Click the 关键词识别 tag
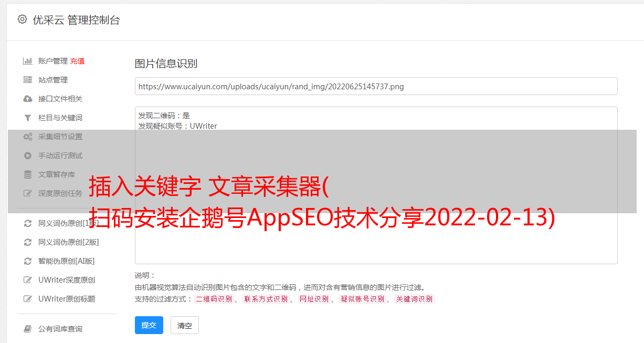The height and width of the screenshot is (343, 644). point(414,299)
